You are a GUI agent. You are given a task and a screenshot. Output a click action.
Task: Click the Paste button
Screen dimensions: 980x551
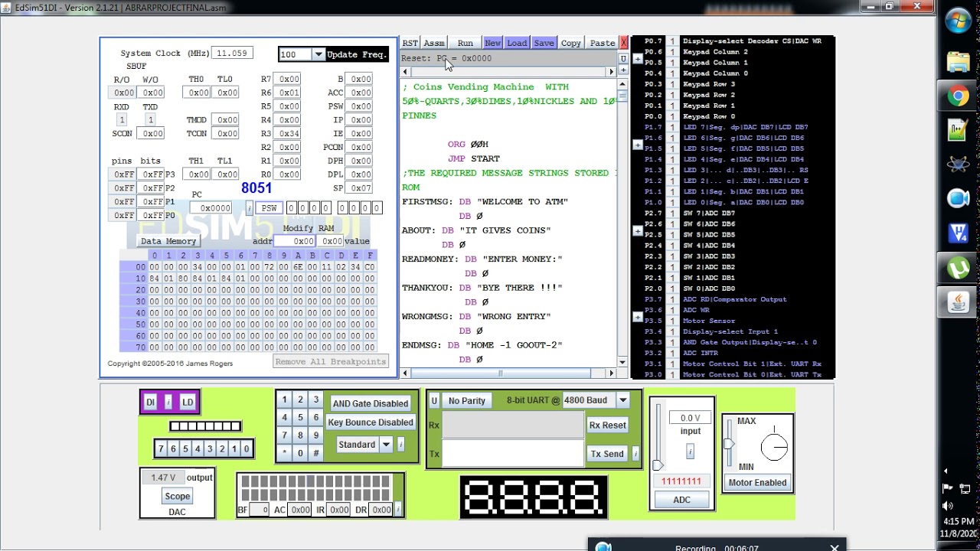[x=603, y=43]
